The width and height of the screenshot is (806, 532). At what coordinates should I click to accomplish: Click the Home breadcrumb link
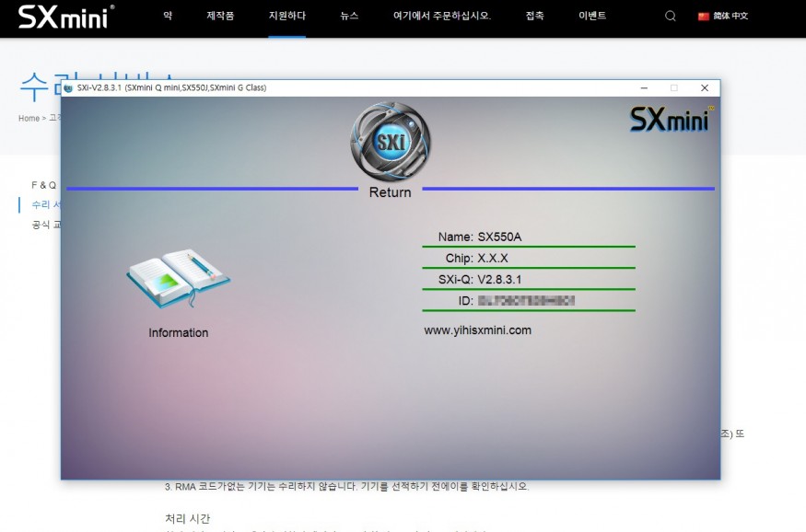pyautogui.click(x=29, y=118)
